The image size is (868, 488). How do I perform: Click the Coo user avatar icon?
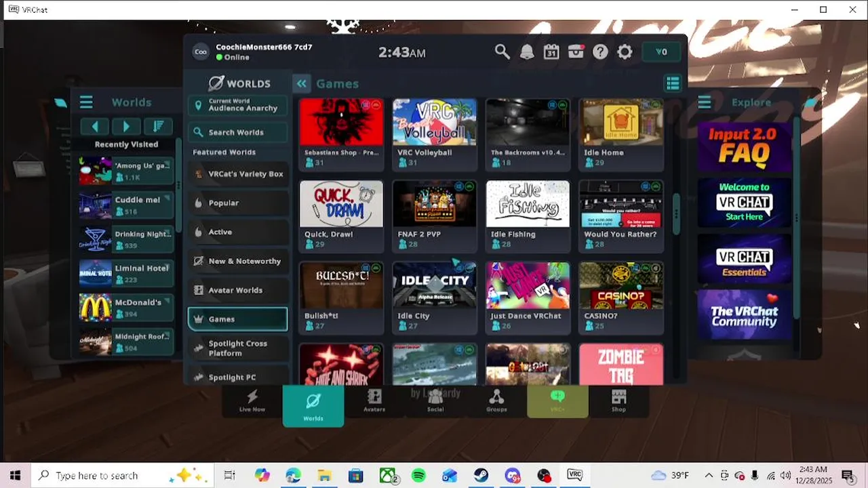pos(201,52)
